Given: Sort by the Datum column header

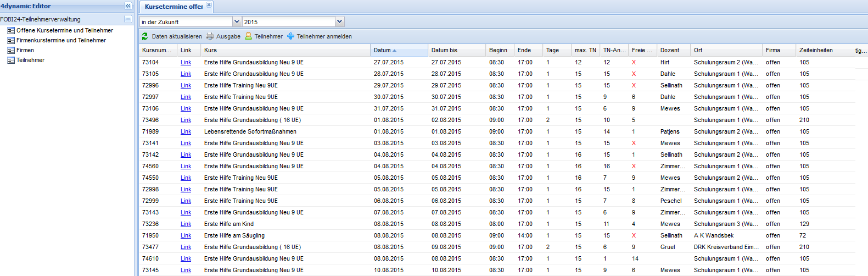Looking at the screenshot, I should coord(382,50).
